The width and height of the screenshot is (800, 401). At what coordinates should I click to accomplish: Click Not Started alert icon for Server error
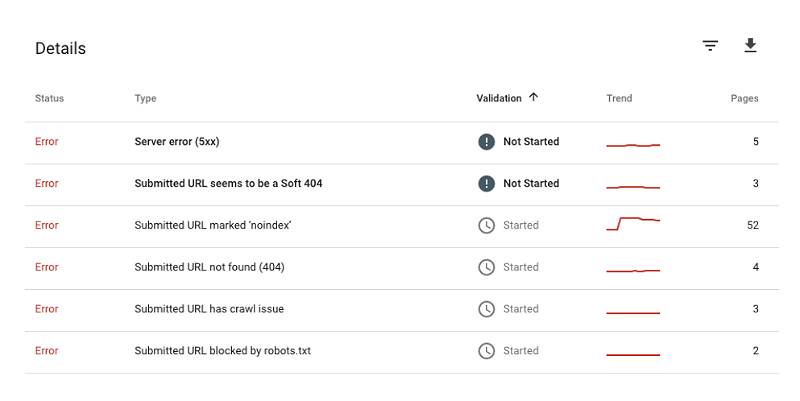point(486,141)
